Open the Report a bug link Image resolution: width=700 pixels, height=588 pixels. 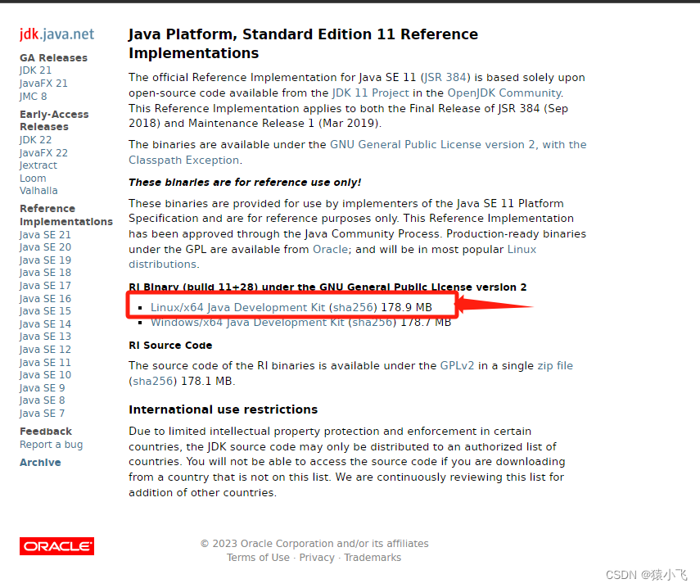pos(51,445)
